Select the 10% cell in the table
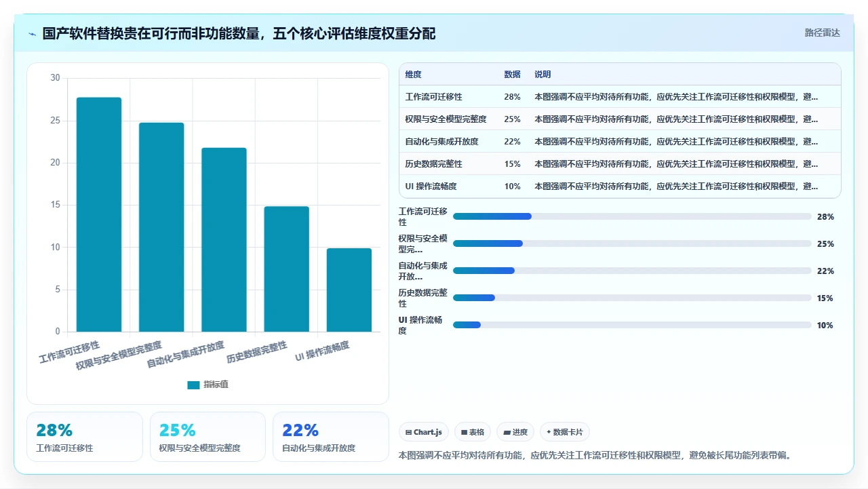 click(512, 187)
